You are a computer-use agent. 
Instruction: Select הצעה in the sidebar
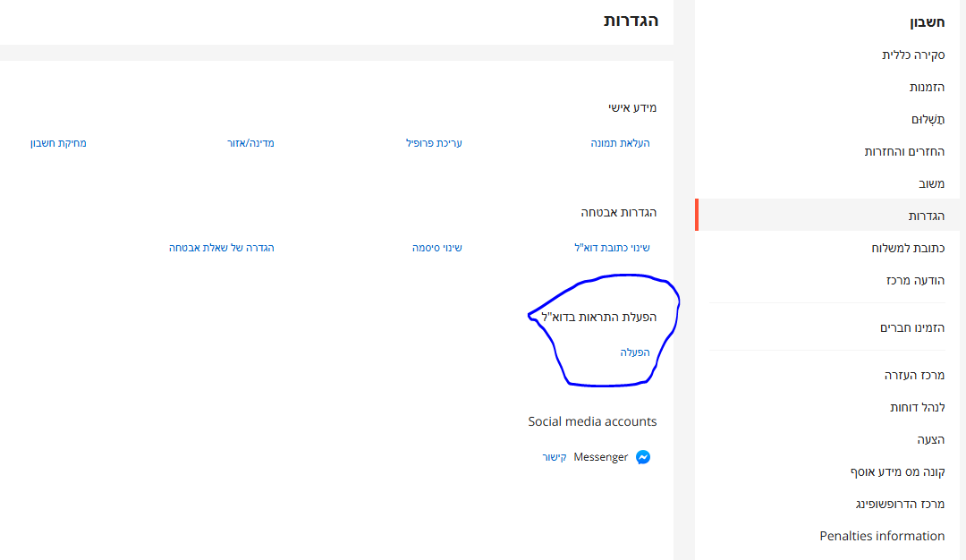(x=930, y=439)
